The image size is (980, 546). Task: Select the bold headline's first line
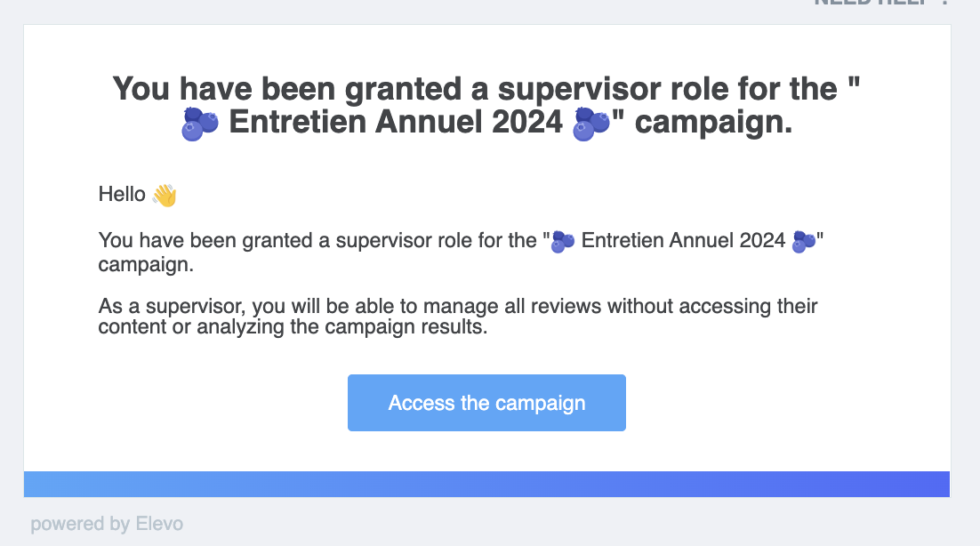click(486, 89)
